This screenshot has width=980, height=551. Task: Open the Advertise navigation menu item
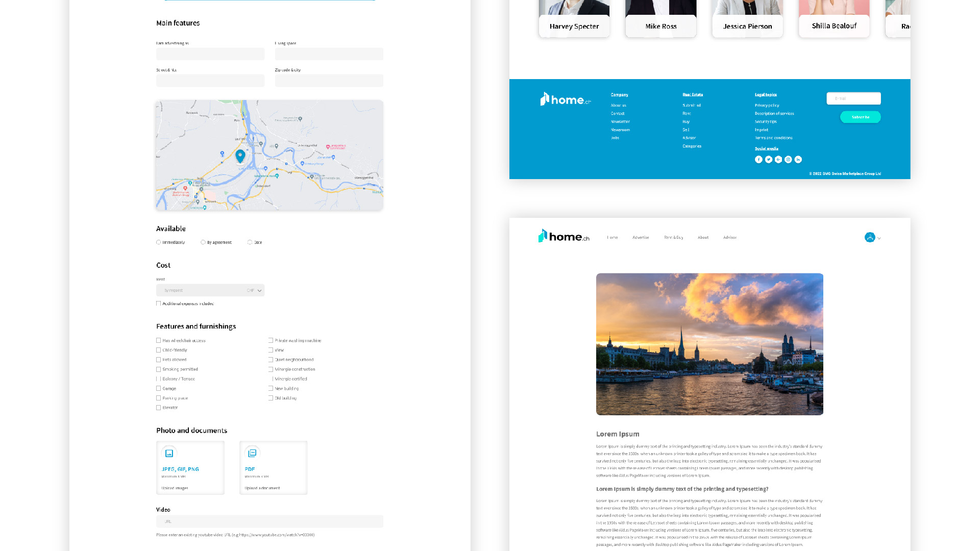point(641,237)
